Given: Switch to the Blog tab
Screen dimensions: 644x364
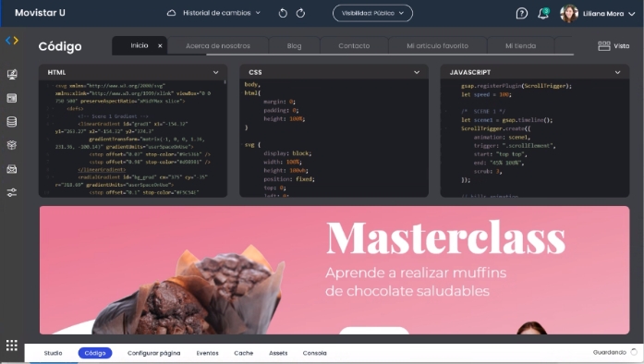Looking at the screenshot, I should [294, 45].
